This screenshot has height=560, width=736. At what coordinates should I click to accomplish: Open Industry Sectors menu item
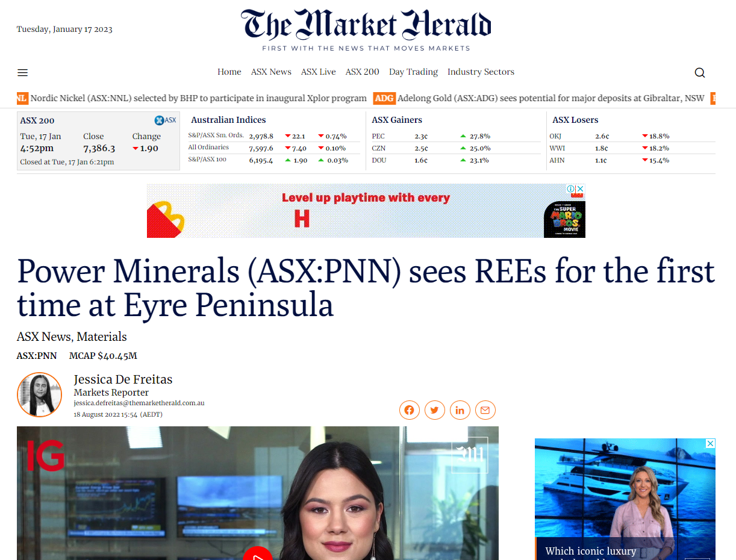481,72
